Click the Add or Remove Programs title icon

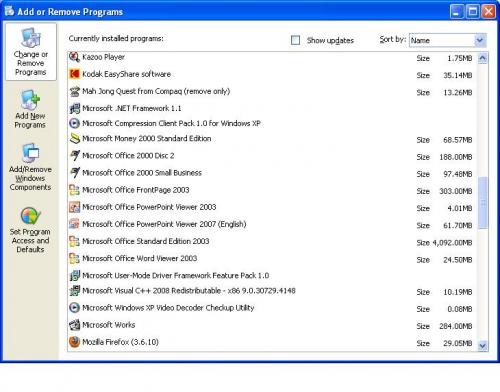pos(9,11)
